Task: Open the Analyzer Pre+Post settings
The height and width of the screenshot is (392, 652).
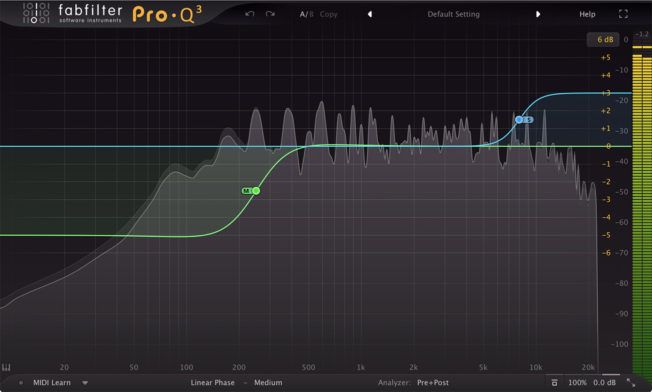Action: click(x=433, y=382)
